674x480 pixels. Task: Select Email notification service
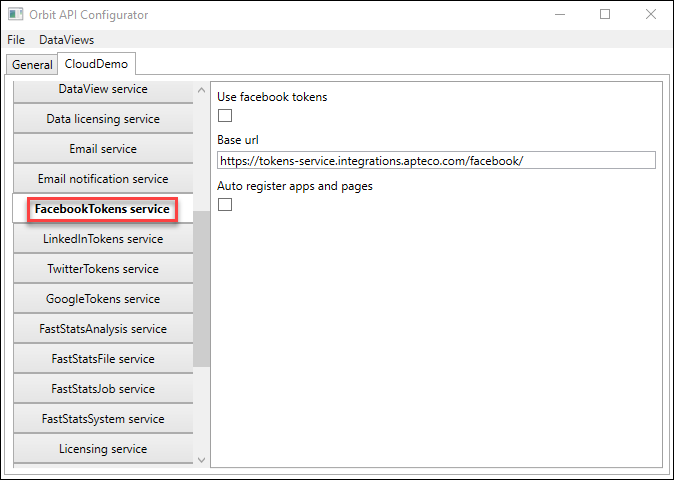tap(103, 179)
